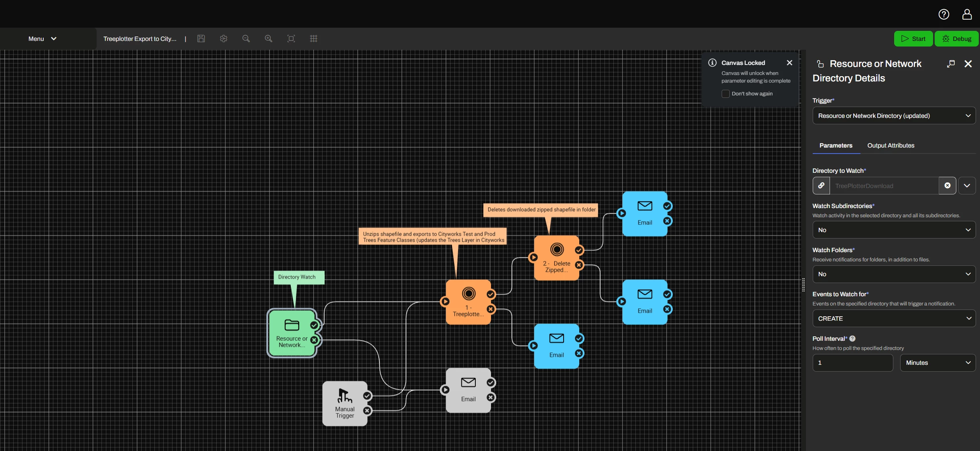Switch to the Output Attributes tab
The height and width of the screenshot is (451, 980).
pos(891,146)
